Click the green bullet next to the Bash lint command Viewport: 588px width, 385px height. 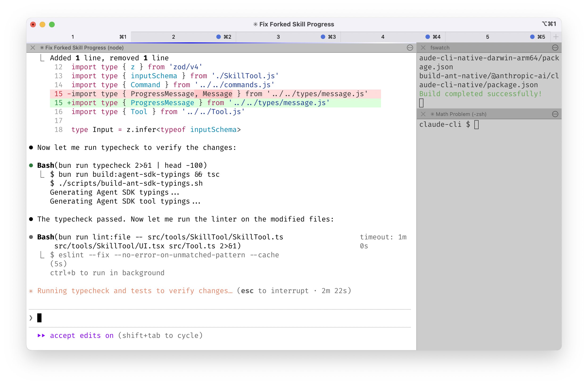(31, 237)
